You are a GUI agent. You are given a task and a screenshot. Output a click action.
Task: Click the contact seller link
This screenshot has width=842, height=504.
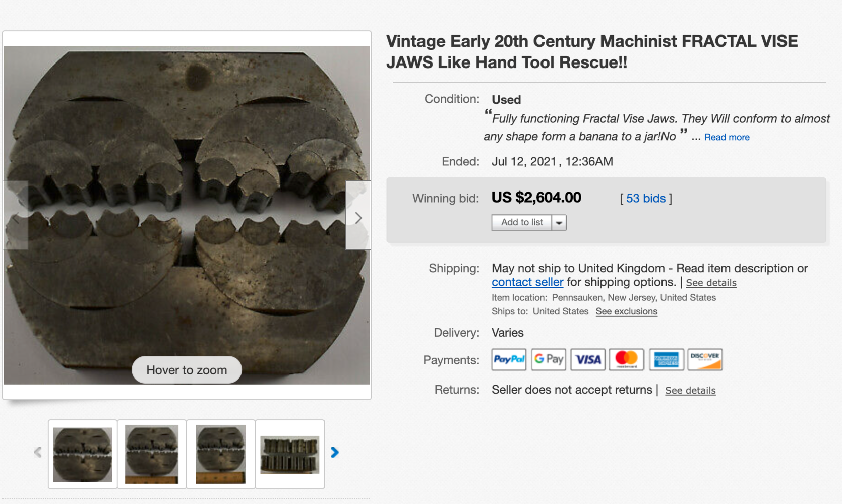pos(527,282)
